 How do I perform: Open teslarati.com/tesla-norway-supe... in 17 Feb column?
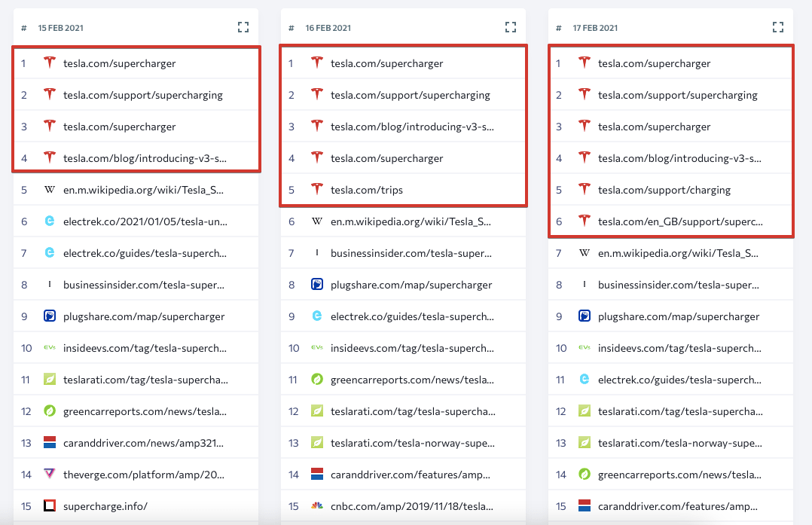click(679, 443)
